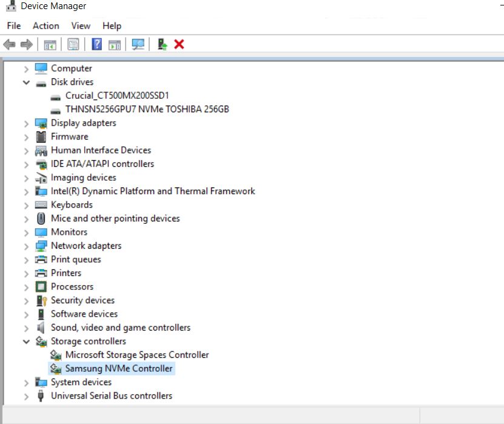Click the Keyboards icon

point(41,205)
